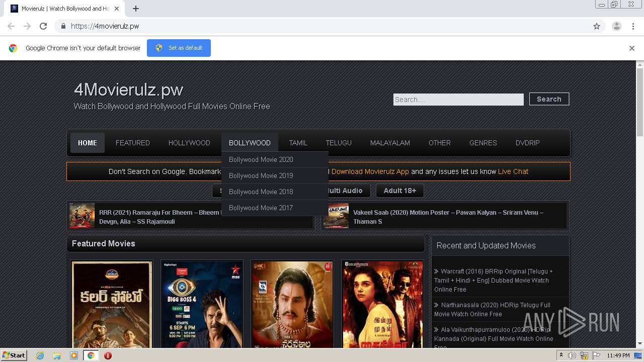Open the OTHER nav menu
Viewport: 644px width, 362px height.
pos(440,143)
